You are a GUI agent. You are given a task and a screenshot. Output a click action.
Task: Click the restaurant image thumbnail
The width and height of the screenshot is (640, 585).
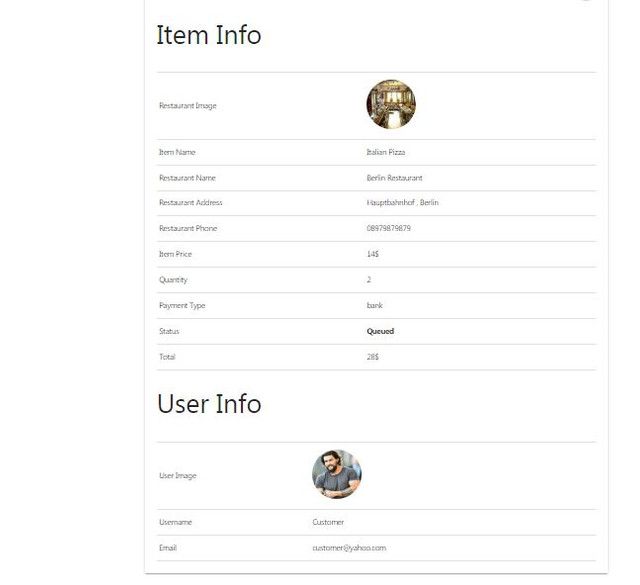click(391, 104)
